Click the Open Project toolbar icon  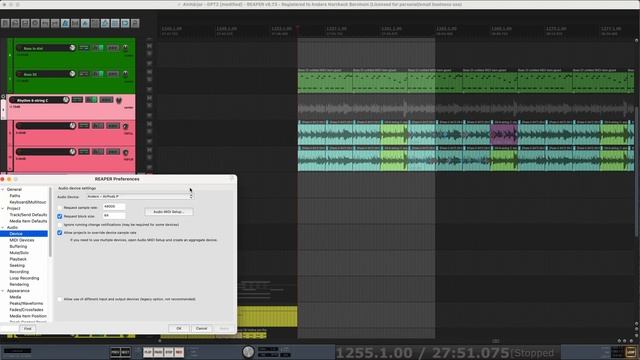click(x=15, y=23)
